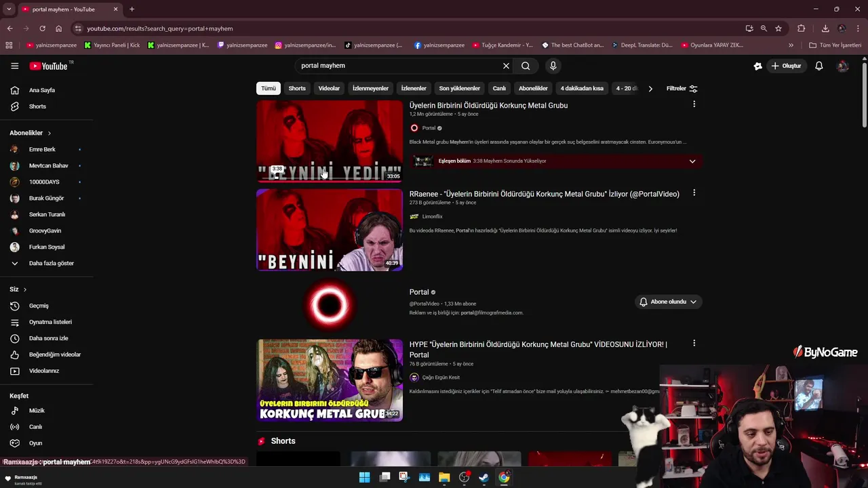Screen dimensions: 868x488
Task: Select the Son yüklenenler filter chip
Action: pos(459,89)
